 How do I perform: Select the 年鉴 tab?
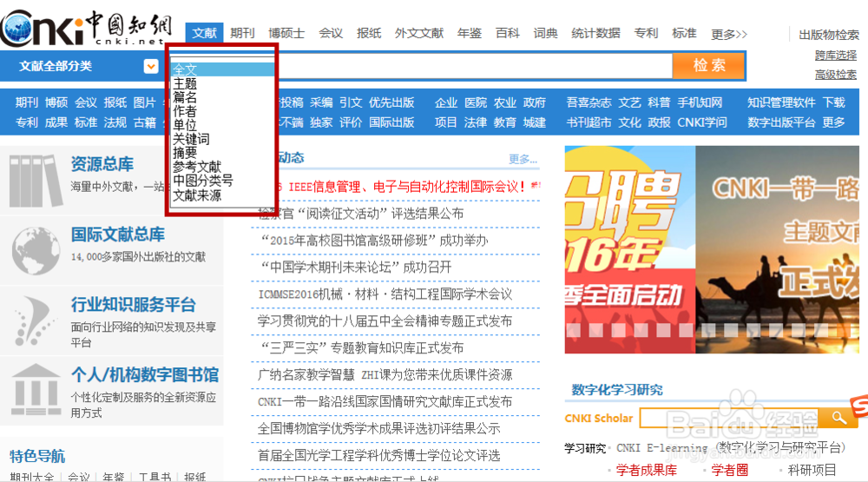[x=470, y=33]
